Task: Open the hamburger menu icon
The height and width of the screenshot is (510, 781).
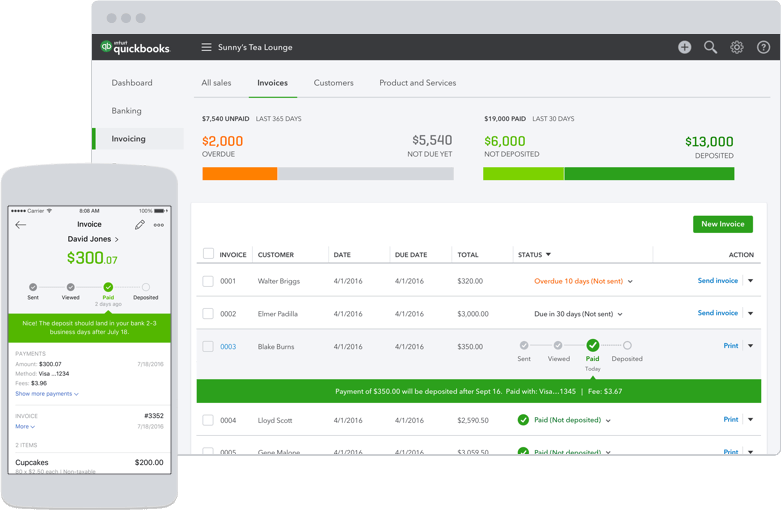Action: tap(206, 47)
